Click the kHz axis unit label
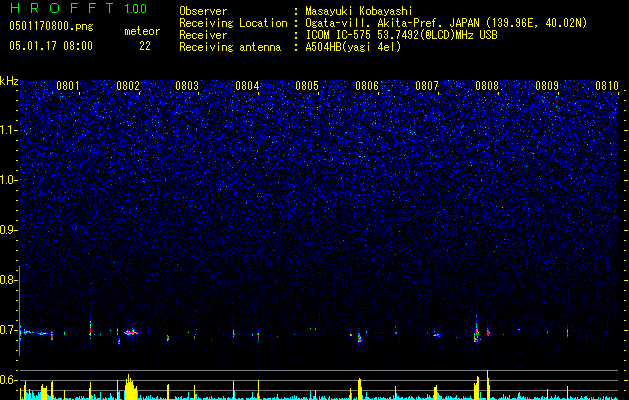629x400 pixels. point(9,81)
